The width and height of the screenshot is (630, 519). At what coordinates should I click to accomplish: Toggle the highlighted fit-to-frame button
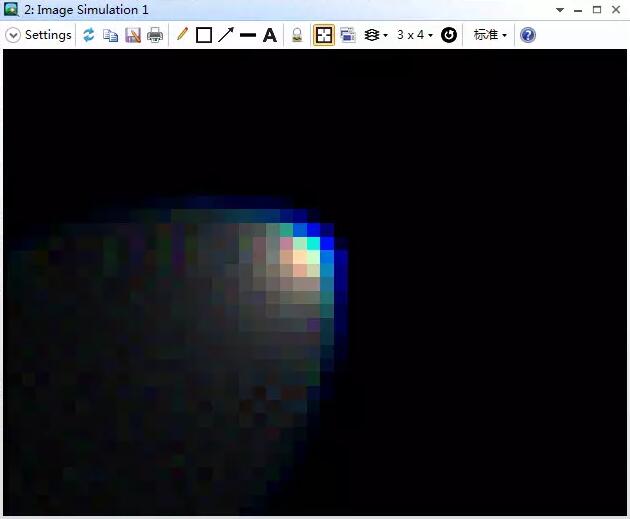pyautogui.click(x=324, y=35)
